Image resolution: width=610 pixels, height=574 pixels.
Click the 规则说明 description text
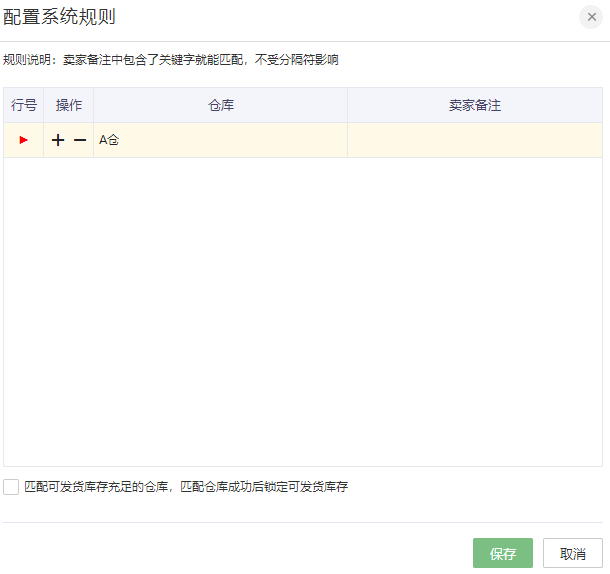pos(171,60)
